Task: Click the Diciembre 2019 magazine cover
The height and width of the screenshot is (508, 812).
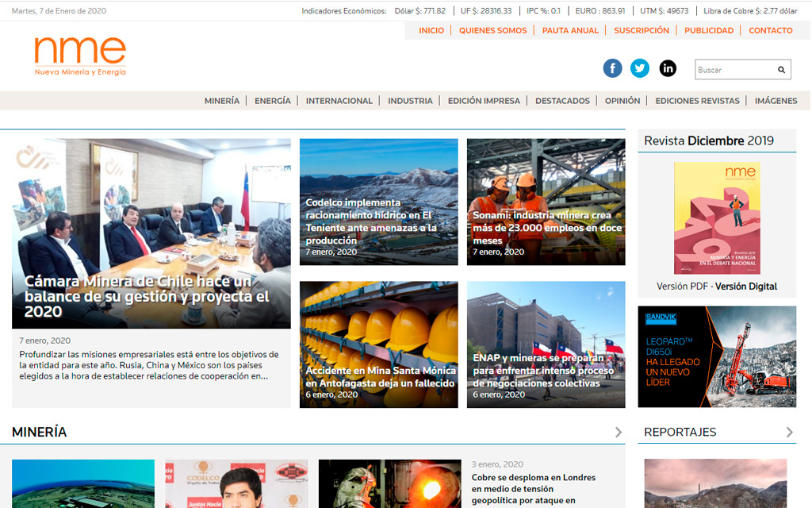Action: [x=717, y=218]
